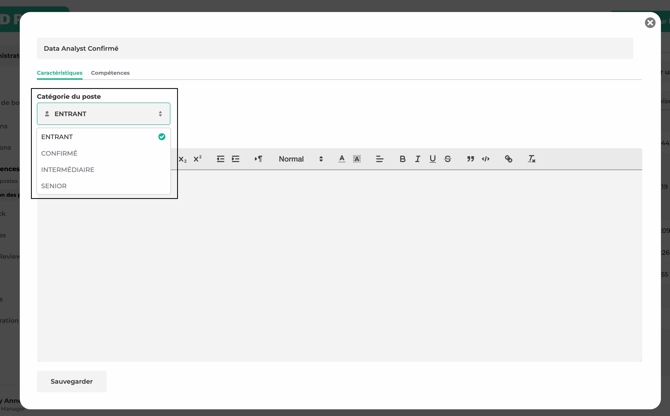Insert a blockquote

coord(470,159)
